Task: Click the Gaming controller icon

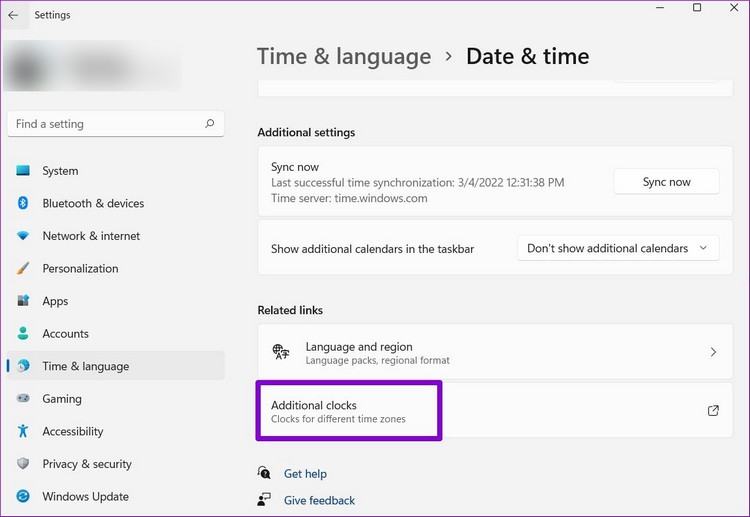Action: pyautogui.click(x=23, y=399)
